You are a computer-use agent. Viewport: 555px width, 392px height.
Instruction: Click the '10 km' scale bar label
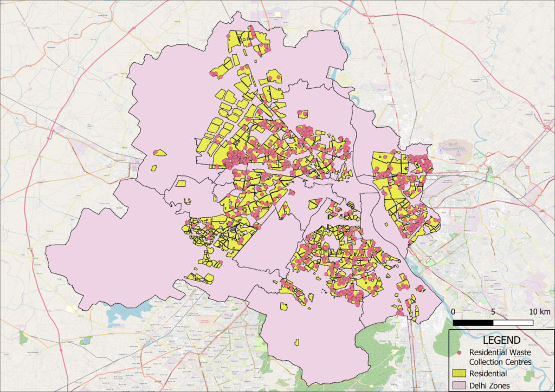pos(539,312)
